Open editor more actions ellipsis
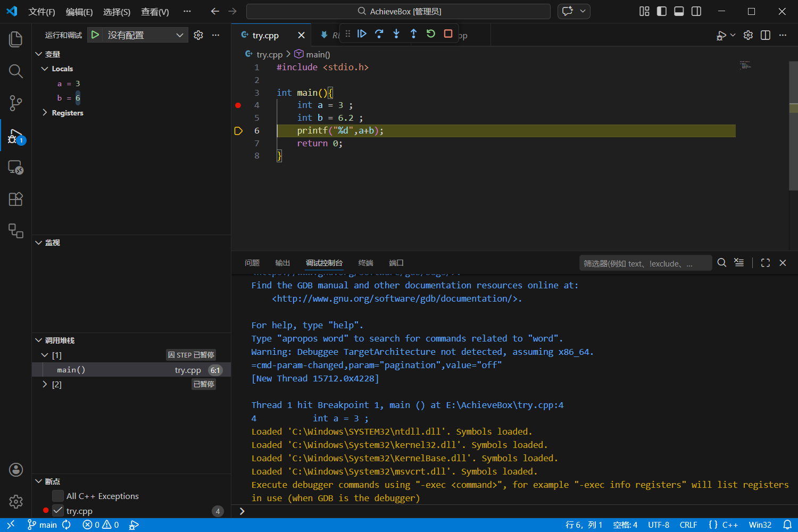The image size is (798, 532). [x=783, y=35]
